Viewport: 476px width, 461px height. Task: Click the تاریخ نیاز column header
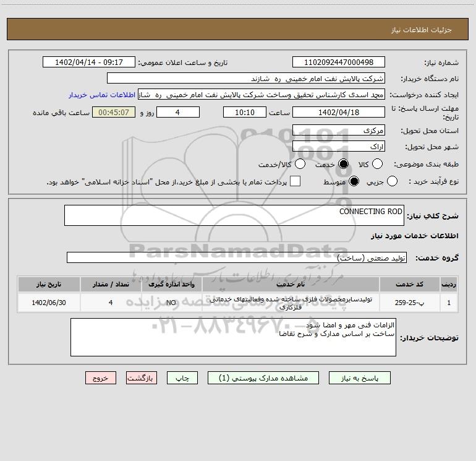[49, 284]
